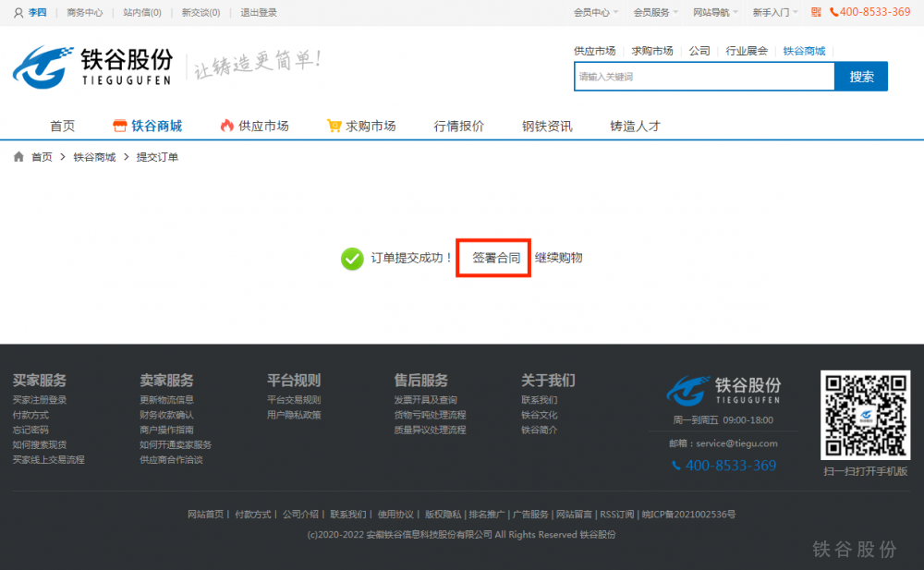
Task: Click 继续购物 to continue shopping
Action: pos(558,258)
